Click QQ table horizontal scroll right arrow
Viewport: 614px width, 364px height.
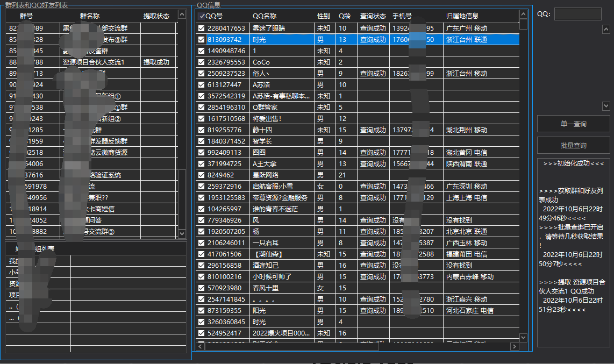click(515, 347)
